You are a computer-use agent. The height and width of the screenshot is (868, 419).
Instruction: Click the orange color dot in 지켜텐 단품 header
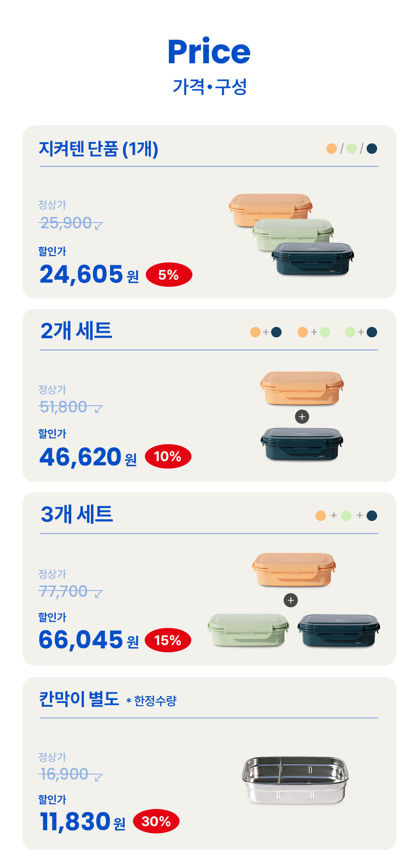tap(331, 149)
